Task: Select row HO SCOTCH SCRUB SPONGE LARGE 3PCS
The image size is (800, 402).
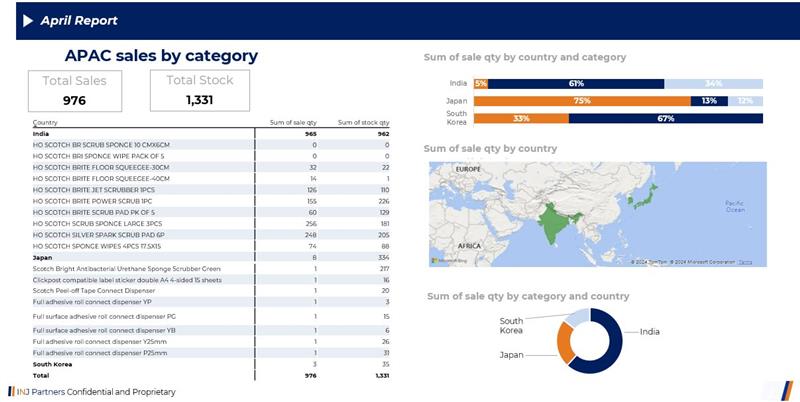Action: coord(211,223)
